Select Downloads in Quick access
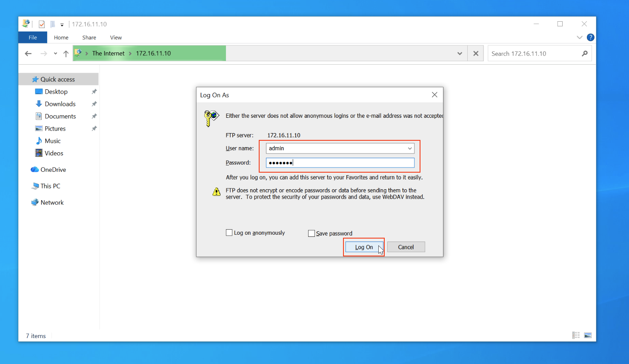Viewport: 629px width, 364px height. [60, 104]
